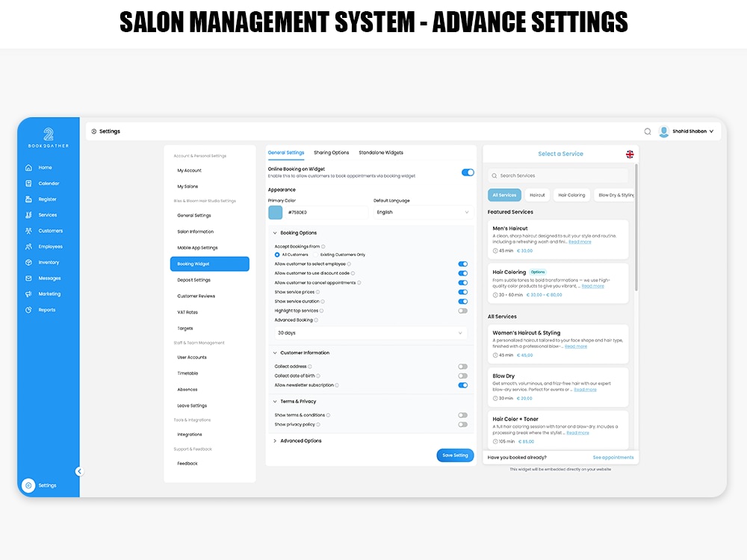Click info icon beside Show privacy policy
Viewport: 747px width, 560px height.
point(318,425)
